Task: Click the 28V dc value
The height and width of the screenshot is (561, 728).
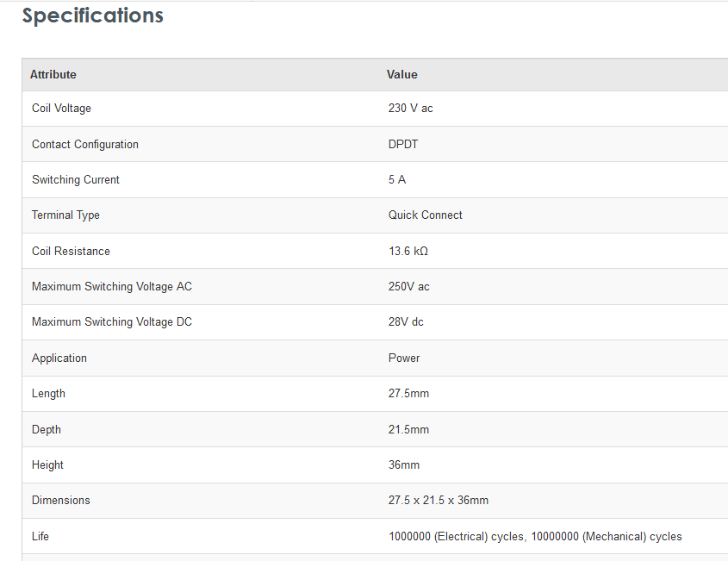Action: pyautogui.click(x=406, y=321)
